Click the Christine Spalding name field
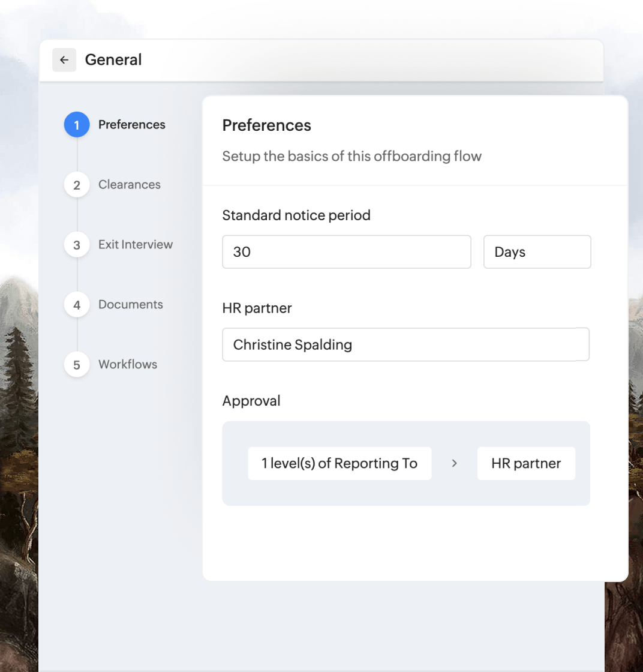The width and height of the screenshot is (643, 672). 405,344
